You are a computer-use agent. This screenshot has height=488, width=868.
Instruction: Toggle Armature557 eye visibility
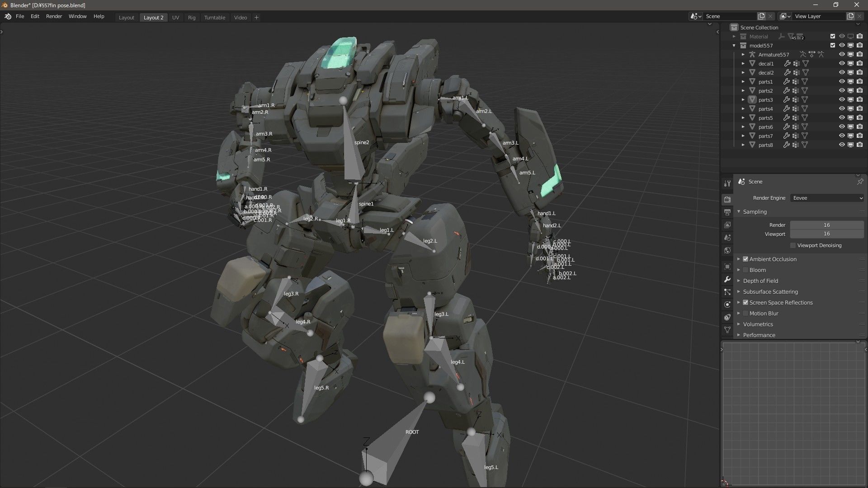pyautogui.click(x=842, y=55)
